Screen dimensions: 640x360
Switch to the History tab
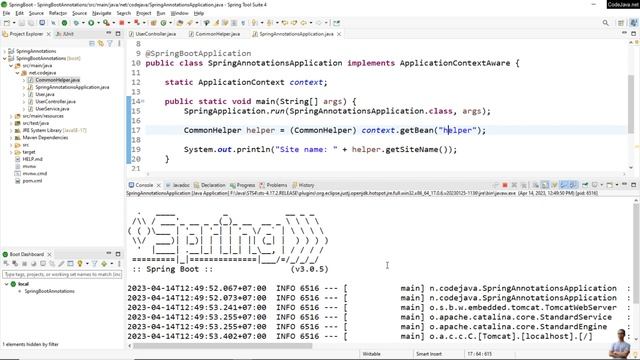pyautogui.click(x=303, y=185)
